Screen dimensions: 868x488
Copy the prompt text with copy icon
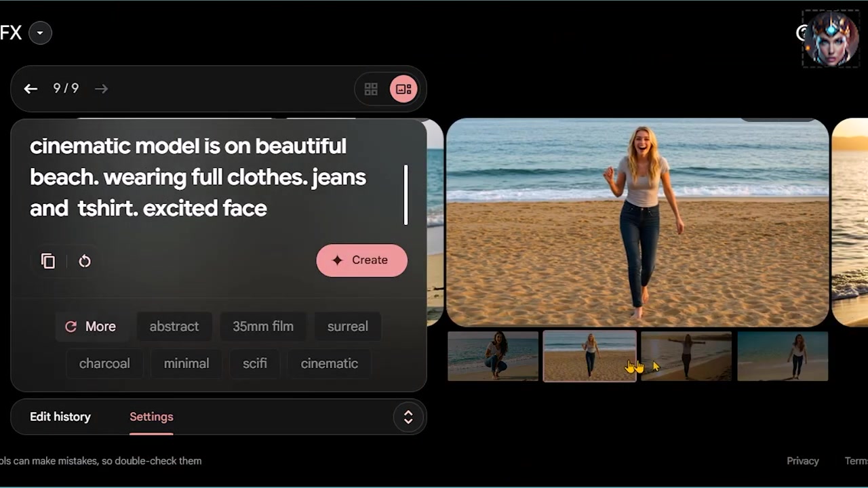pyautogui.click(x=48, y=261)
